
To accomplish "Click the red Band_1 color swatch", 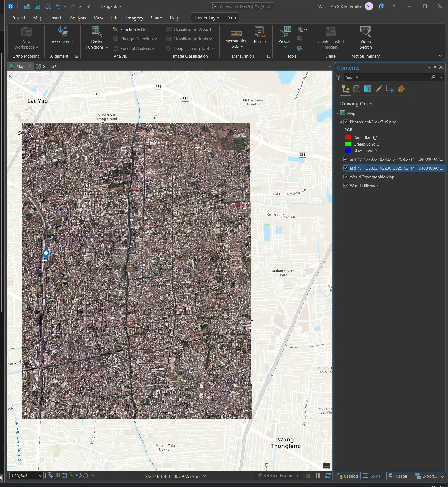I will click(348, 137).
